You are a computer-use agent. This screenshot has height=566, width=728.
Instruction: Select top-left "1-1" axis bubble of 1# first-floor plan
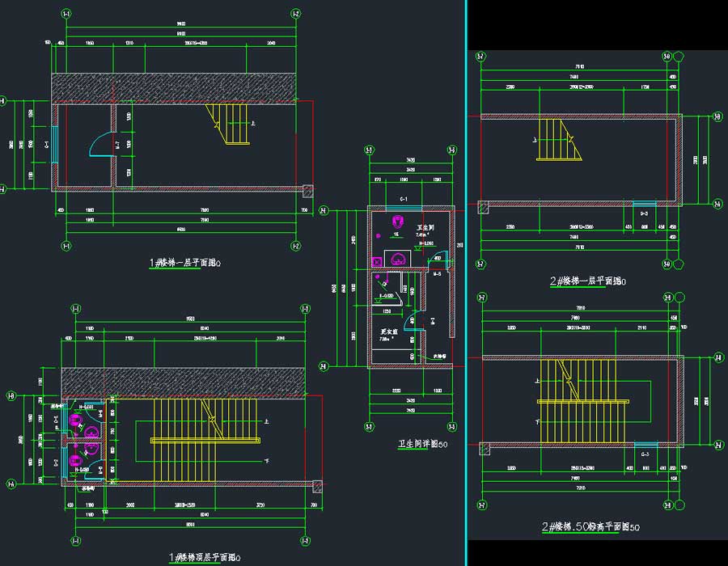[x=66, y=15]
